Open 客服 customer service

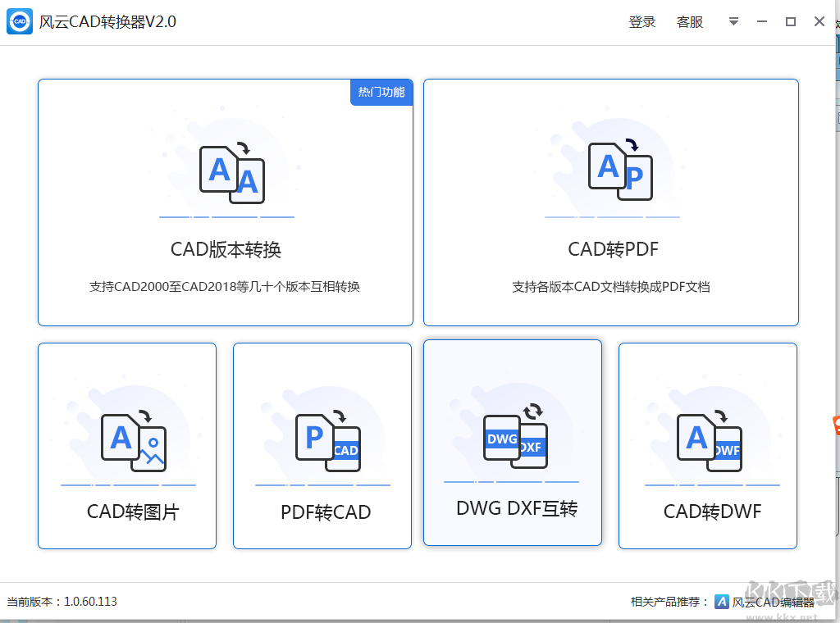690,22
